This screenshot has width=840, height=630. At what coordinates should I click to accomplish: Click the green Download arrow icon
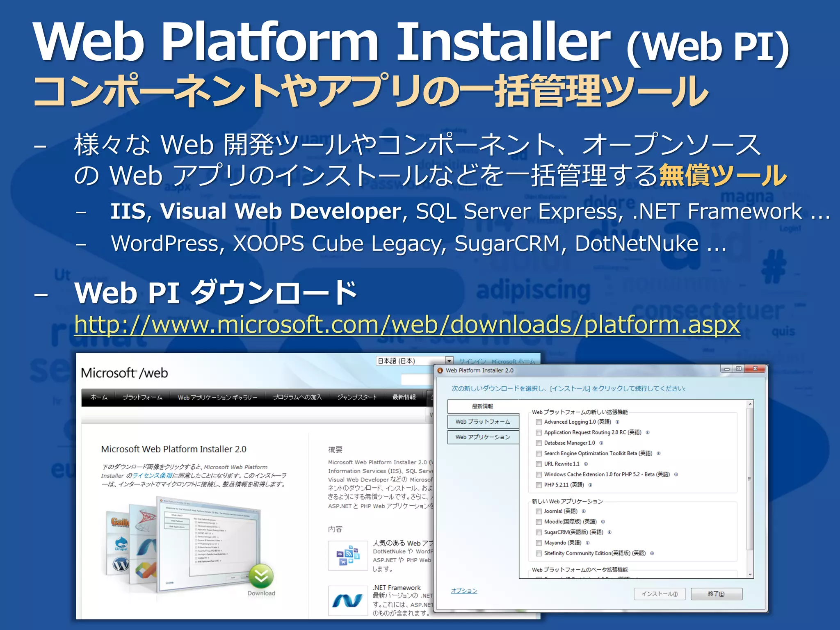point(261,576)
